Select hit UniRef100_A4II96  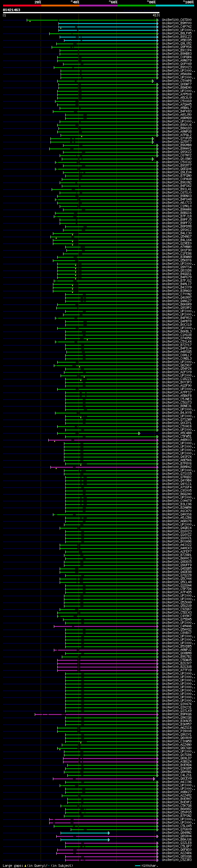[176, 782]
